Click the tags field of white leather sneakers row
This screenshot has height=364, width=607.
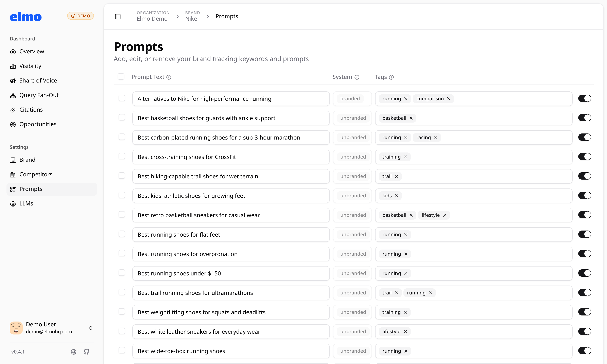tap(473, 331)
